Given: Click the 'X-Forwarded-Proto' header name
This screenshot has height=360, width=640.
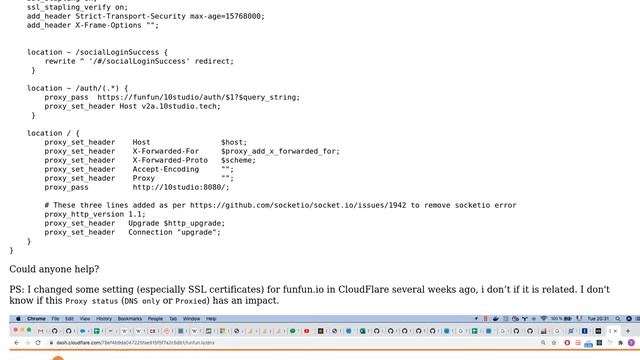Looking at the screenshot, I should (x=170, y=160).
